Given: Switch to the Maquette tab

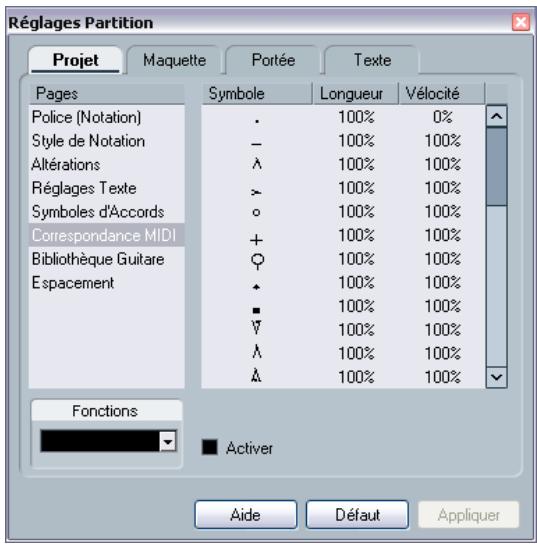Looking at the screenshot, I should click(x=174, y=60).
